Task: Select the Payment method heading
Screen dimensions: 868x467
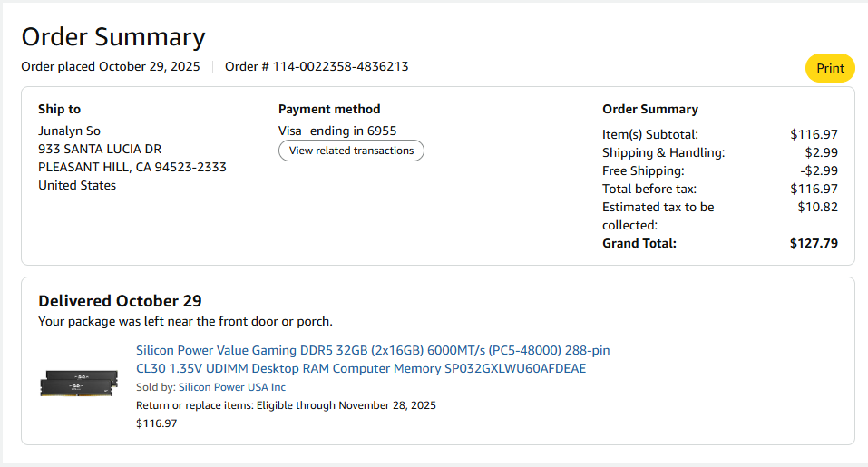Action: pyautogui.click(x=329, y=109)
